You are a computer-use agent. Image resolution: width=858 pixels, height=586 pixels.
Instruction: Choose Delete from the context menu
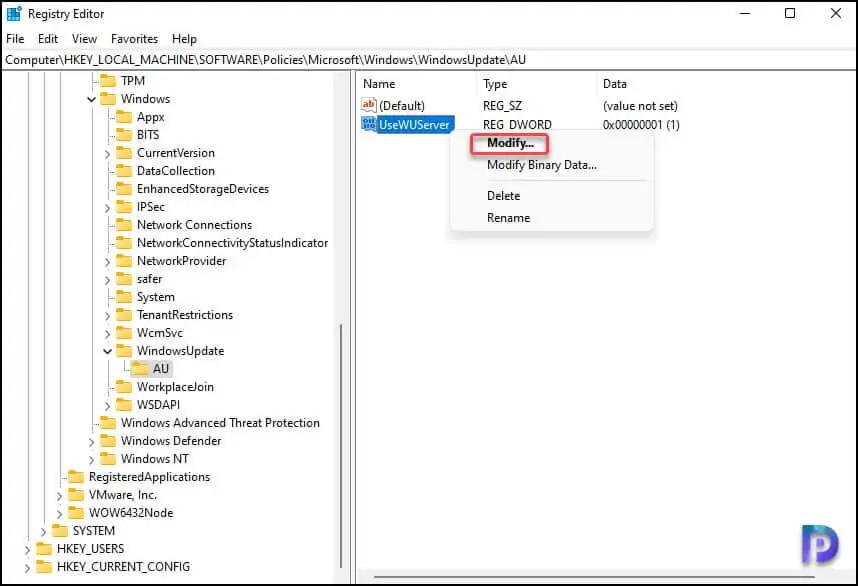(x=503, y=196)
